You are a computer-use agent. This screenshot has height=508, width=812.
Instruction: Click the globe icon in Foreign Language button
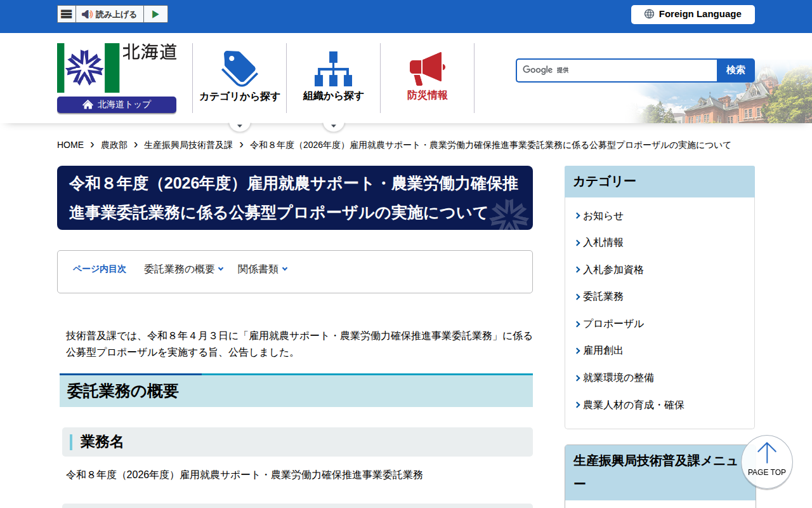click(x=649, y=14)
